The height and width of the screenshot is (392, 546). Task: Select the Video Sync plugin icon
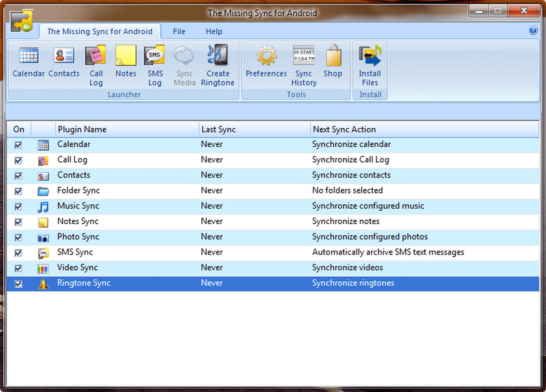tap(43, 268)
